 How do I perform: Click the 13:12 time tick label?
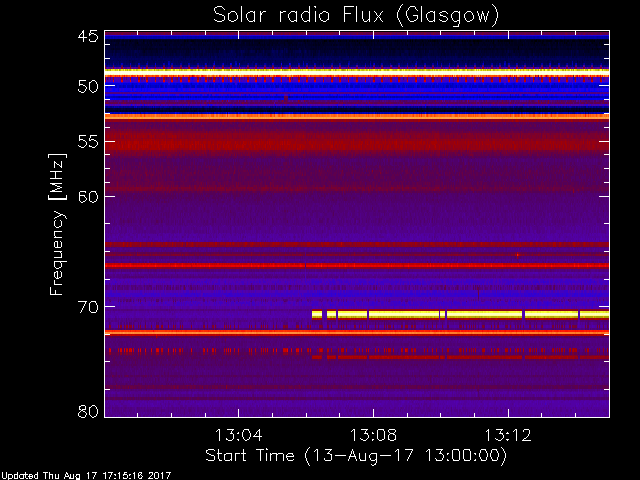pyautogui.click(x=508, y=435)
